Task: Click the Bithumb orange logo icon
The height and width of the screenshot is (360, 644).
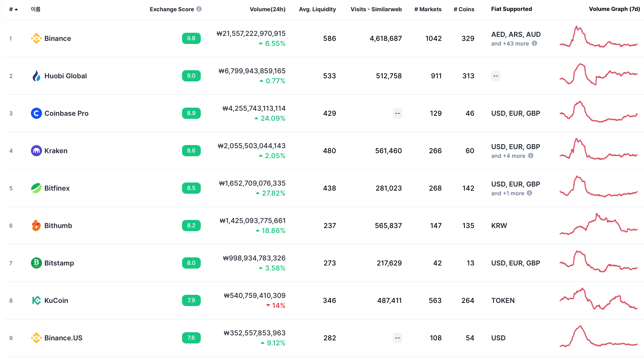Action: click(x=36, y=226)
